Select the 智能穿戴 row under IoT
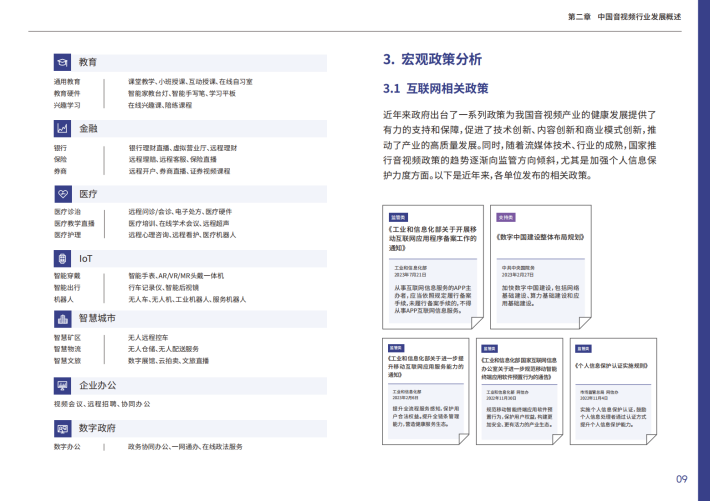The width and height of the screenshot is (710, 501). point(67,275)
